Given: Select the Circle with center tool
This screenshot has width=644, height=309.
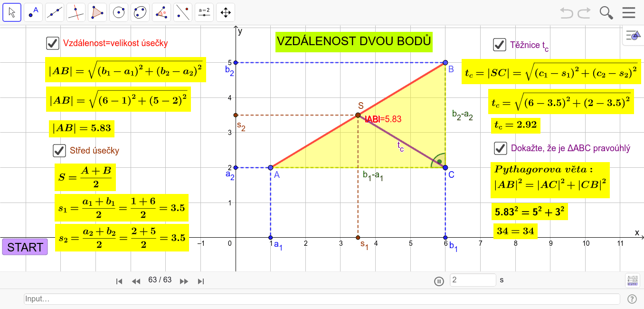Looking at the screenshot, I should (x=119, y=12).
